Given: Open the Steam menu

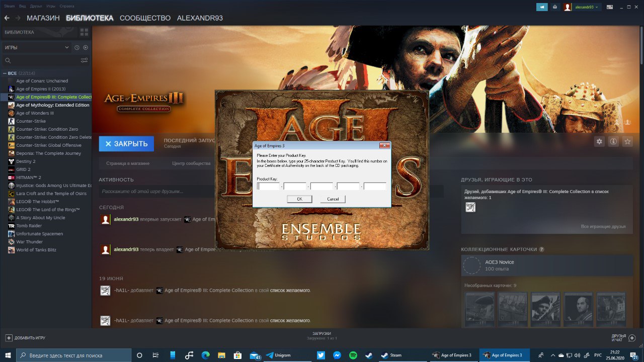Looking at the screenshot, I should (x=10, y=6).
